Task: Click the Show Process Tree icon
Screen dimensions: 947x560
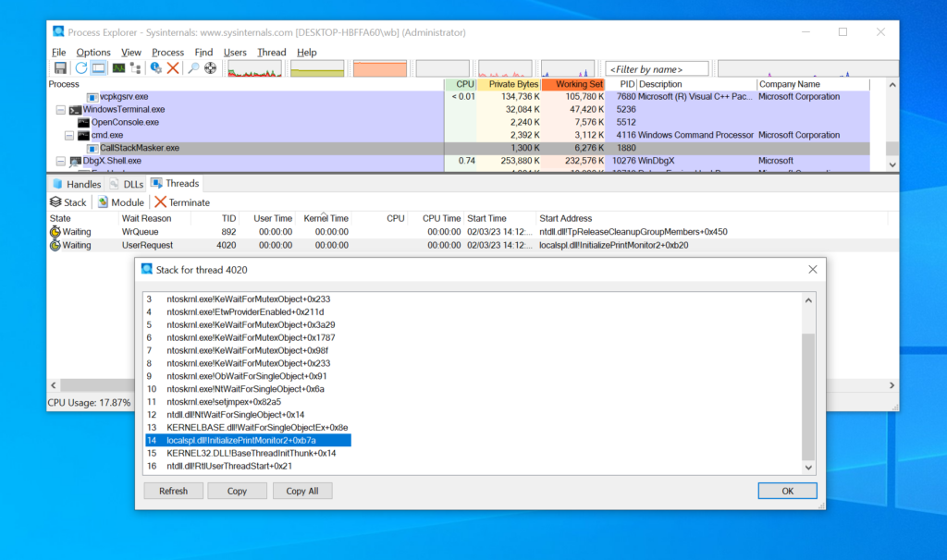Action: pyautogui.click(x=136, y=68)
